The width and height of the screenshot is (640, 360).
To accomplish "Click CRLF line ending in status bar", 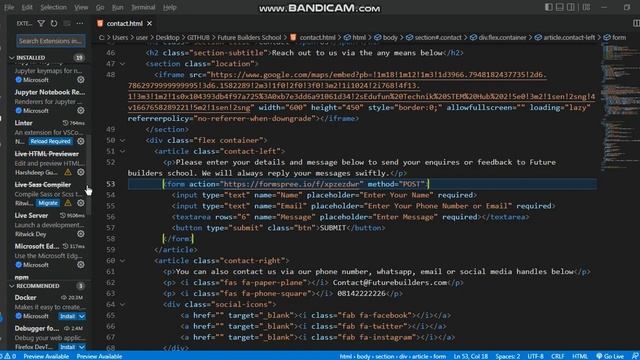I will tap(558, 356).
